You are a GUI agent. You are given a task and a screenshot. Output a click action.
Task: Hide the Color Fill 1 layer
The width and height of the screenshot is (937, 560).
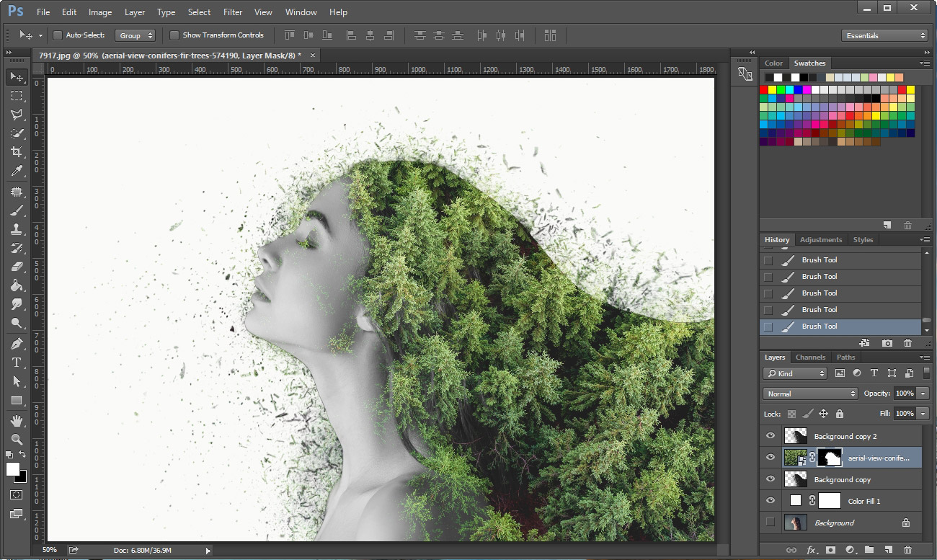tap(771, 501)
